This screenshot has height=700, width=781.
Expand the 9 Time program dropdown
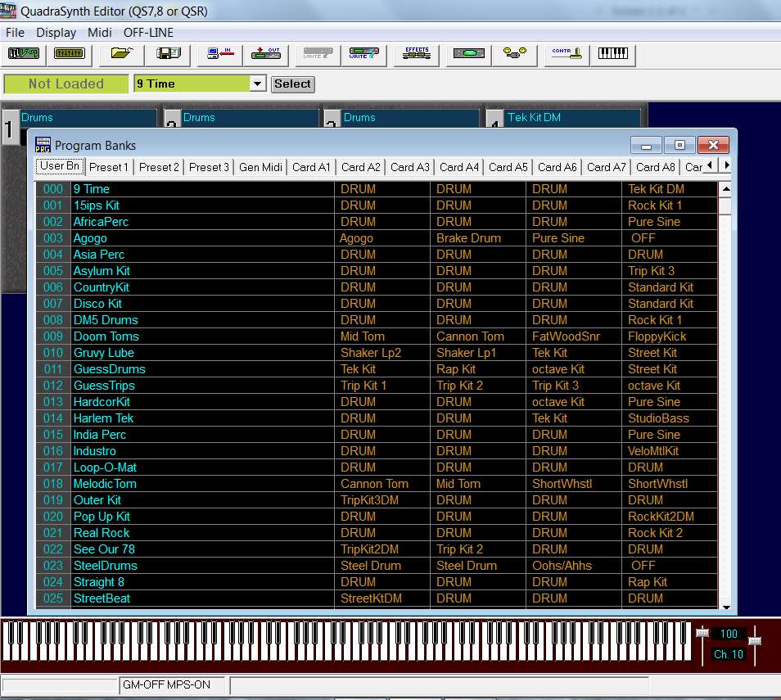pyautogui.click(x=258, y=84)
